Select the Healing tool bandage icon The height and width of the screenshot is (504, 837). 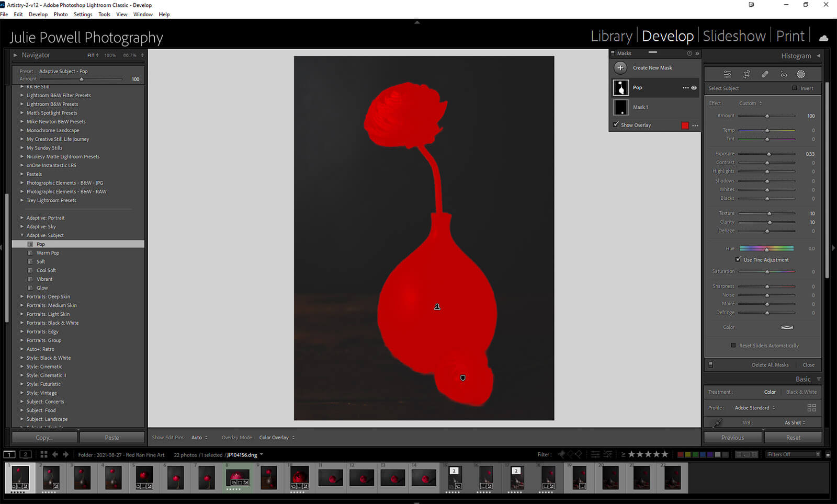[x=765, y=74]
